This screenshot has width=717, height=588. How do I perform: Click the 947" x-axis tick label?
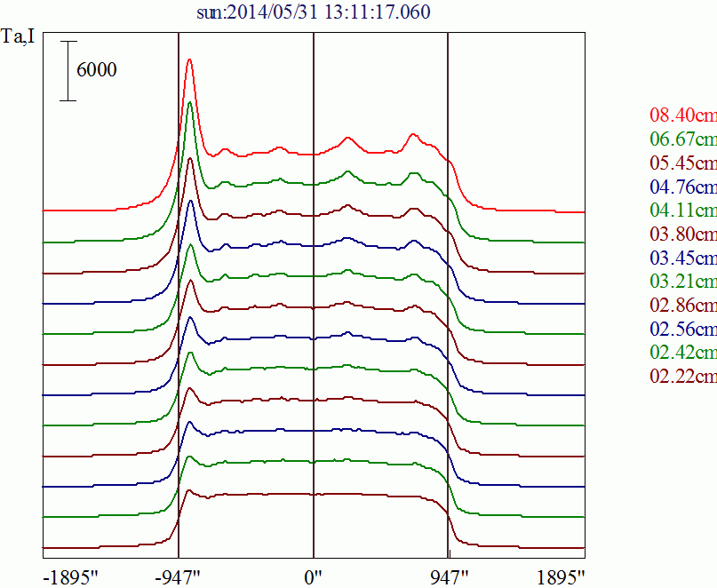[x=450, y=578]
